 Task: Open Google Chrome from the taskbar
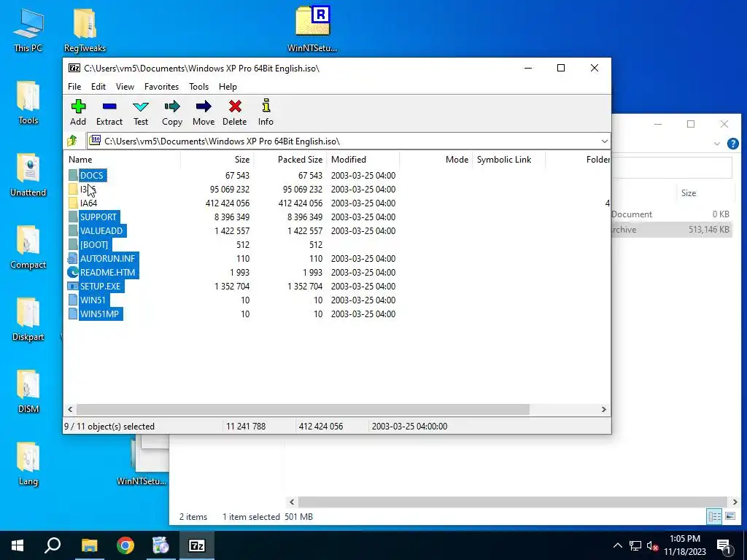click(125, 545)
